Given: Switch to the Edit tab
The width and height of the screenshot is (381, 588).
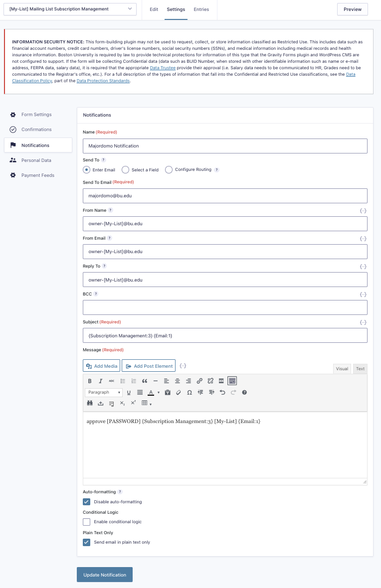Looking at the screenshot, I should coord(154,9).
